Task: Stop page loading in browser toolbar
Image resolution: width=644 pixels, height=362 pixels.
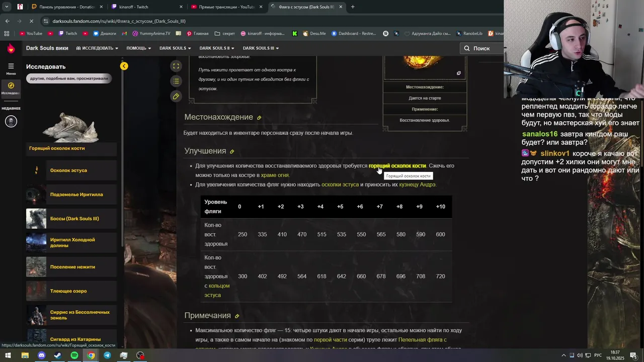Action: tap(31, 21)
